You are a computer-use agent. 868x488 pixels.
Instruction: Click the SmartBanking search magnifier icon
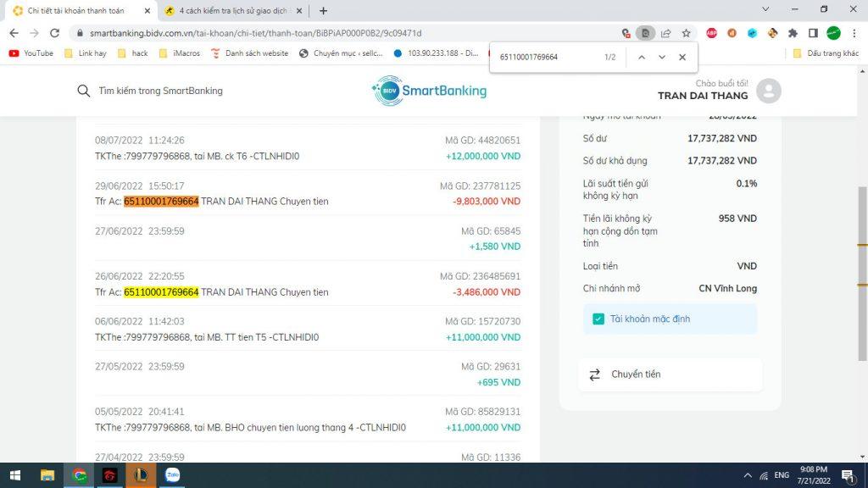click(x=83, y=91)
